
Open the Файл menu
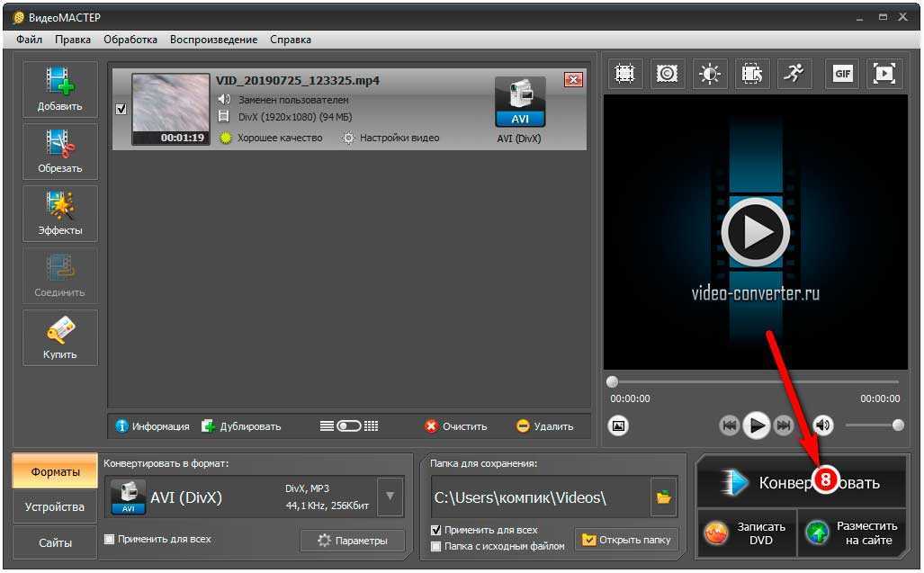[x=29, y=40]
